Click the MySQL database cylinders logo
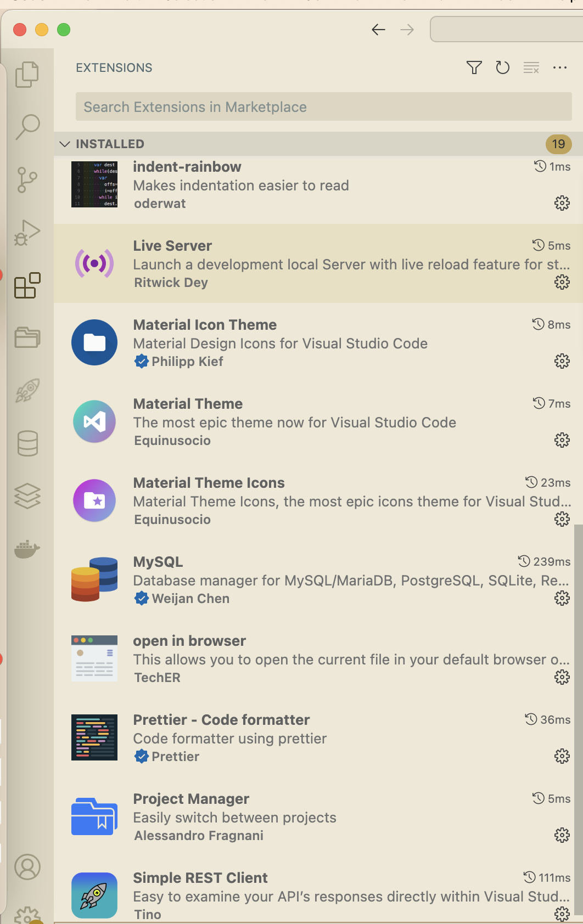This screenshot has width=583, height=924. pos(94,579)
